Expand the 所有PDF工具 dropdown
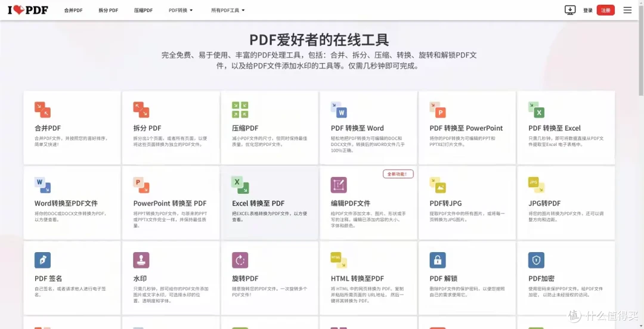Screen dimensions: 644x329 click(228, 10)
